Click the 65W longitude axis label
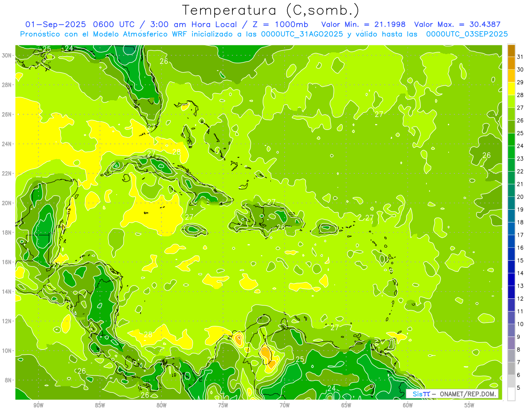The image size is (532, 411). [x=346, y=405]
